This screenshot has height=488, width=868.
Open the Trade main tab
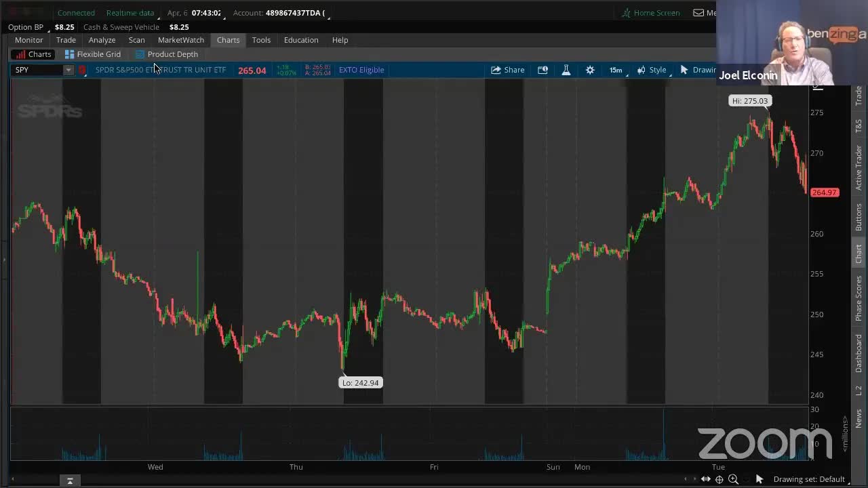pos(66,40)
